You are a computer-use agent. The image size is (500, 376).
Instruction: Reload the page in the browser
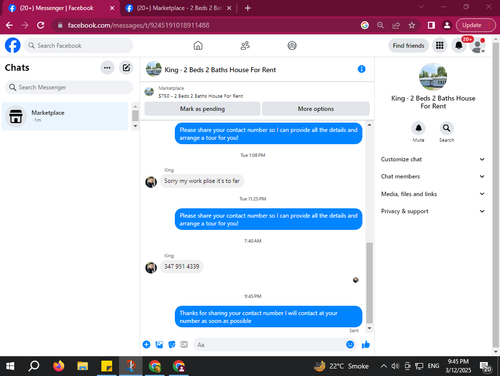tap(41, 25)
